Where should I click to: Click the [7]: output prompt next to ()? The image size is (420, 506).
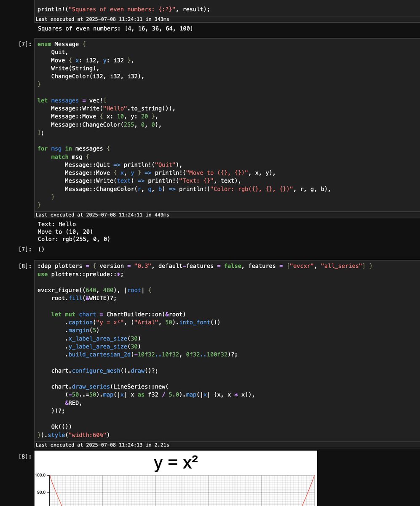pos(25,249)
